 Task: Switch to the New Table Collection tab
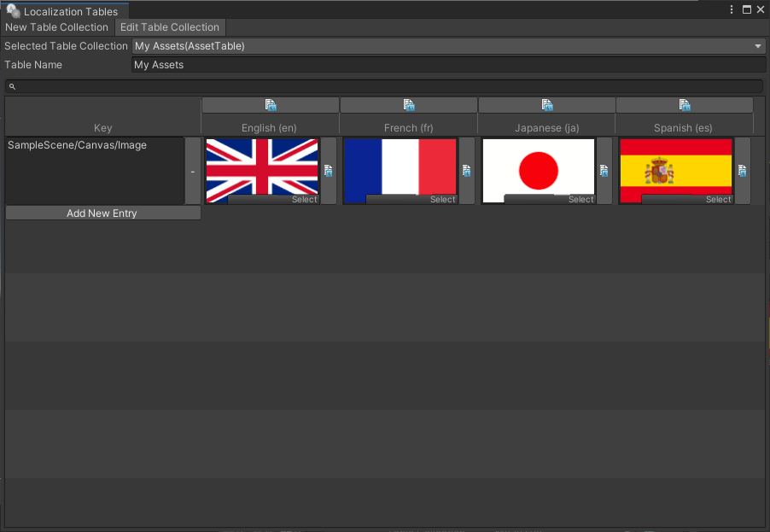click(56, 26)
